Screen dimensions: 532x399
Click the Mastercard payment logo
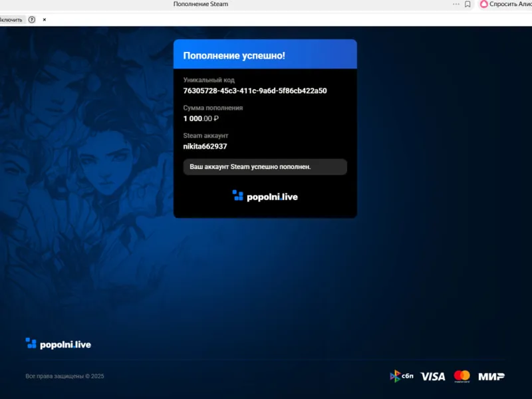462,376
